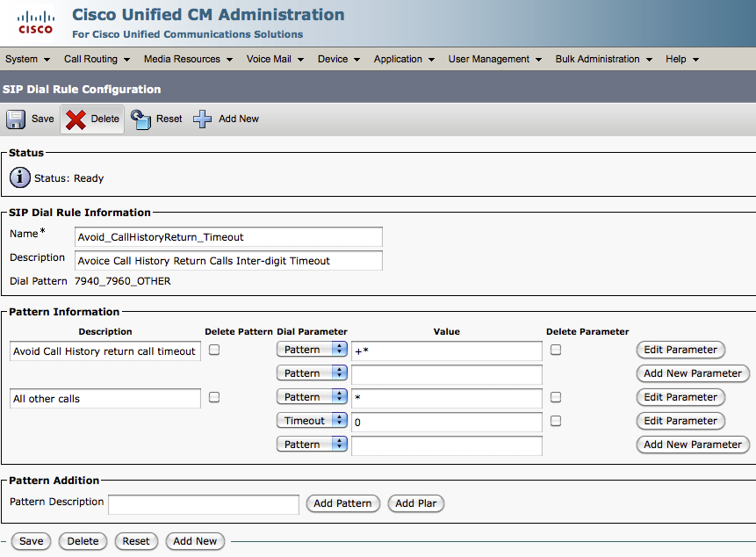Click the Status: Ready text

point(69,178)
